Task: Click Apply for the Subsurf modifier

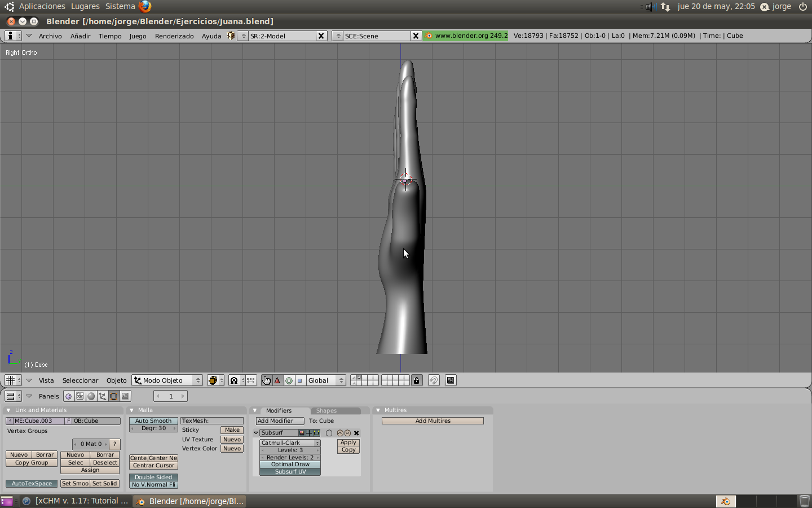Action: [348, 443]
